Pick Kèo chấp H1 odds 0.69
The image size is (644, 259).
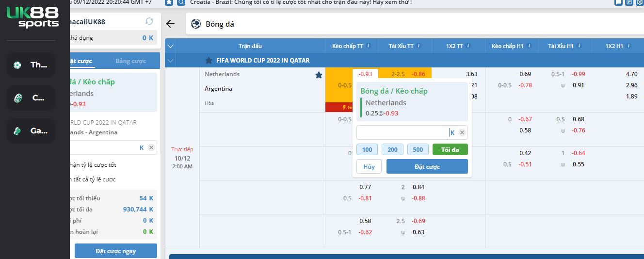(525, 74)
